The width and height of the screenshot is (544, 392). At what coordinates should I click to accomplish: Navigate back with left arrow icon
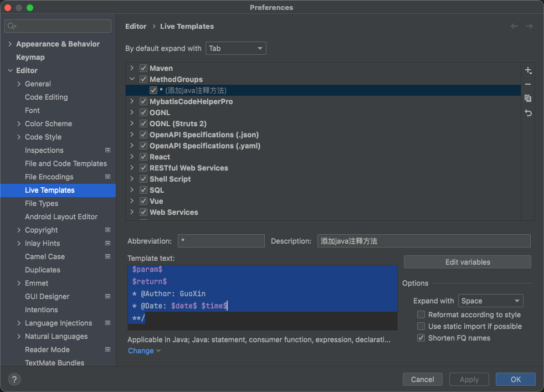(514, 27)
